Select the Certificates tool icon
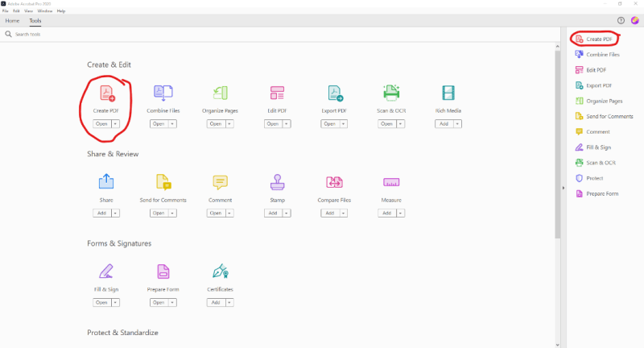This screenshot has height=348, width=644. click(x=221, y=271)
